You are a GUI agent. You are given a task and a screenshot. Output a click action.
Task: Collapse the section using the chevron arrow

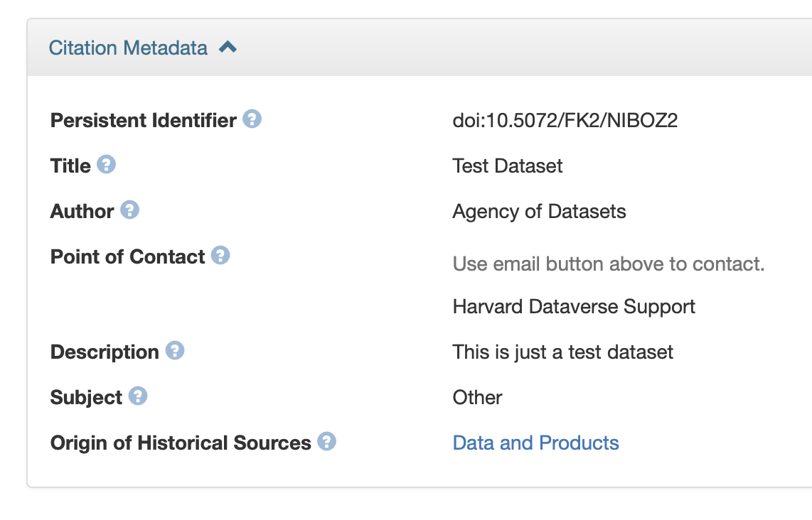coord(228,48)
